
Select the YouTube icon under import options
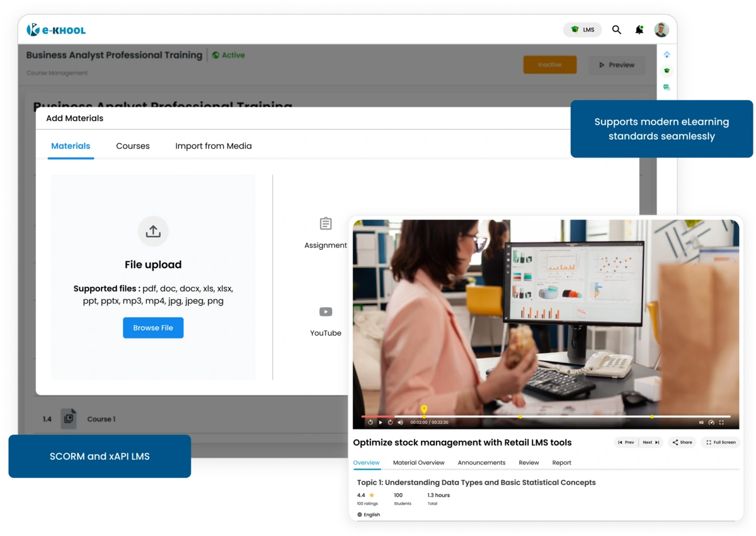pyautogui.click(x=326, y=312)
